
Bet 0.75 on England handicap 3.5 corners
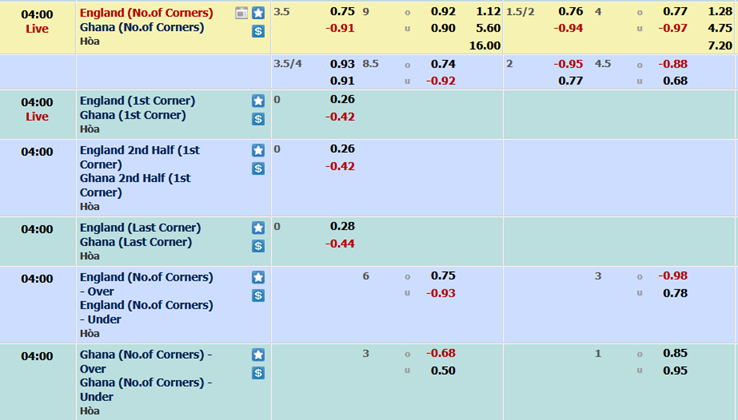342,11
